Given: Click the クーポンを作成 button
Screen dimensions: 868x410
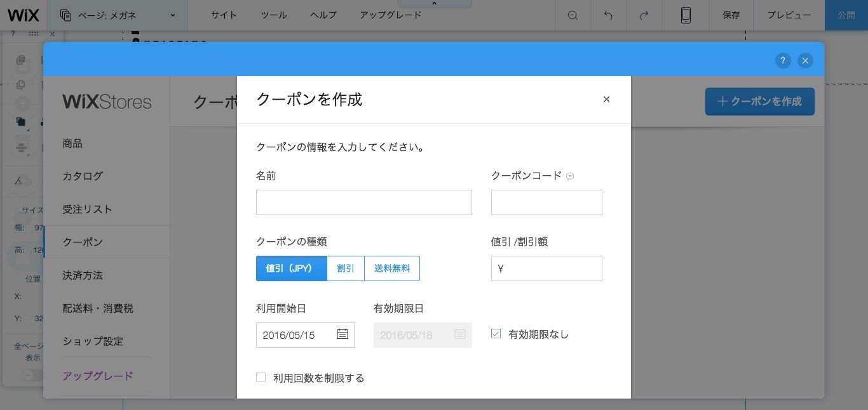Looking at the screenshot, I should pyautogui.click(x=760, y=101).
